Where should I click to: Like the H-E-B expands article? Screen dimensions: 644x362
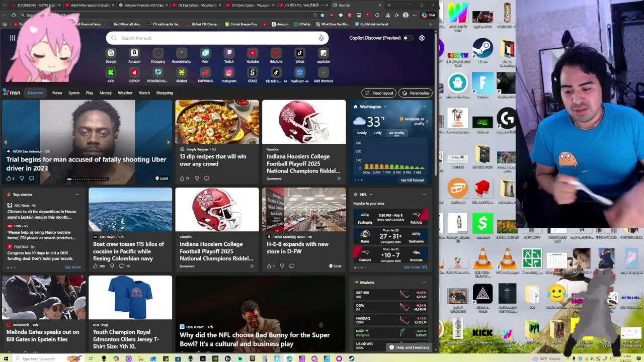pyautogui.click(x=269, y=266)
